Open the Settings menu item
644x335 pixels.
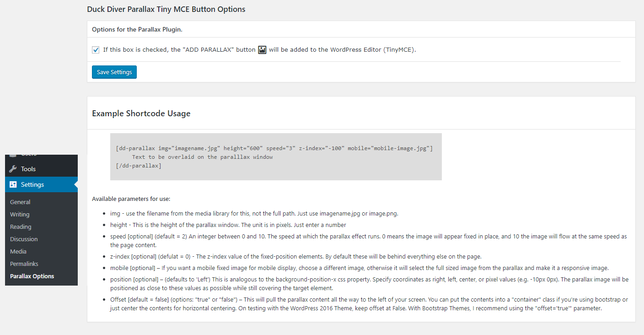tap(42, 184)
